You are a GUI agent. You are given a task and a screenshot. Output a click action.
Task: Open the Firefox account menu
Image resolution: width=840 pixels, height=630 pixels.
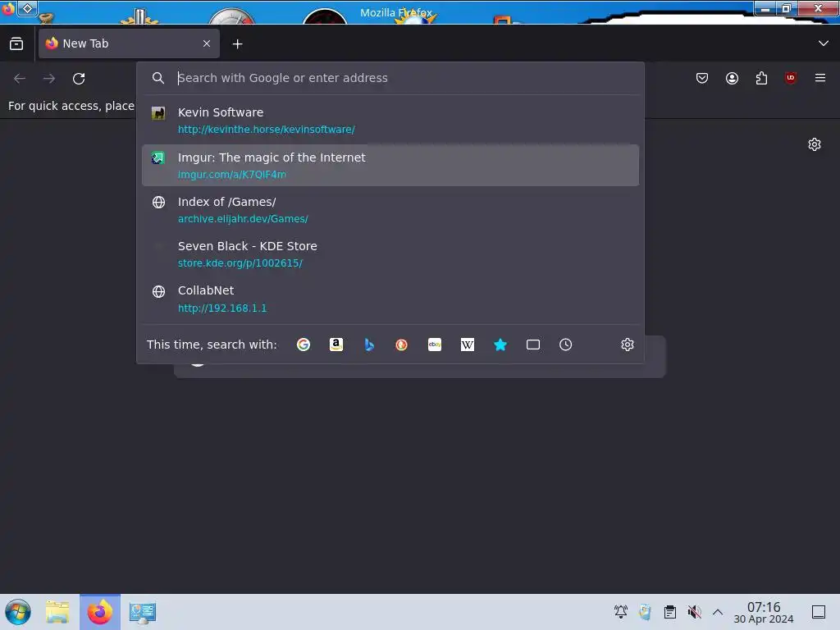click(732, 78)
